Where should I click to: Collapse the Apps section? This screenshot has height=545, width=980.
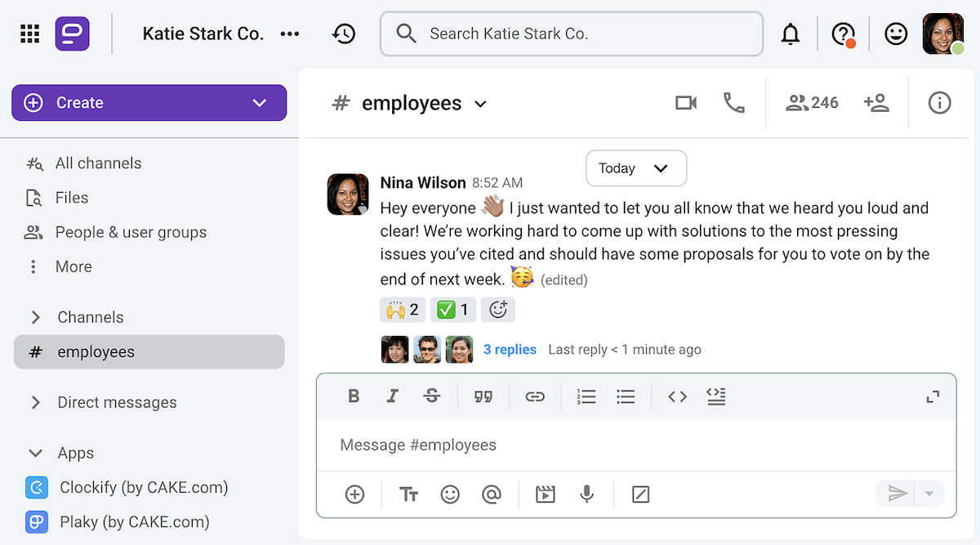coord(75,453)
